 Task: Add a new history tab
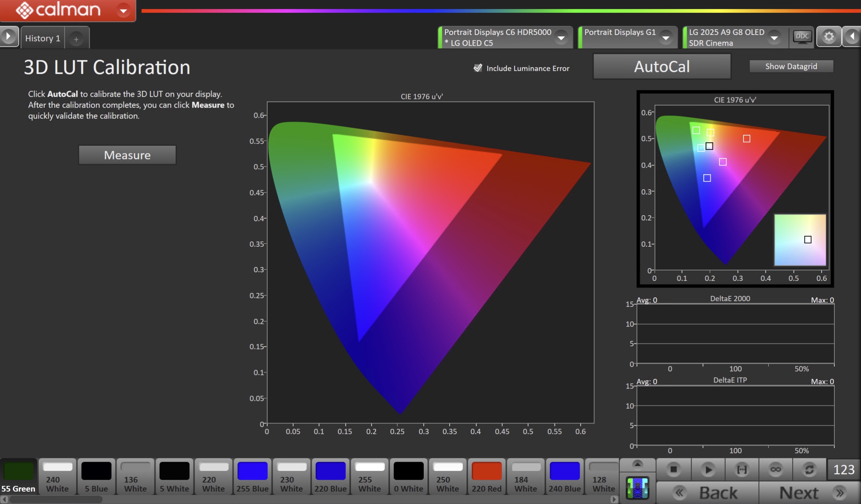(x=76, y=39)
